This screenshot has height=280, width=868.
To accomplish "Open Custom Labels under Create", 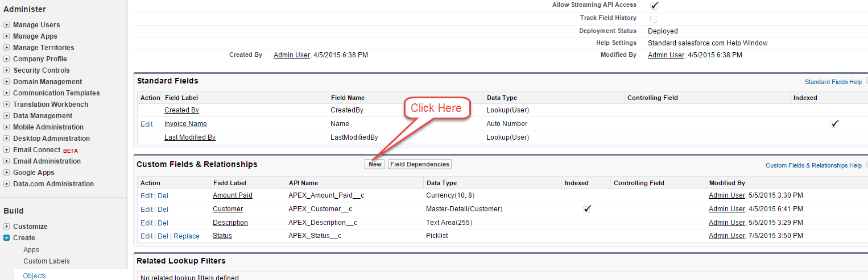I will (x=47, y=261).
